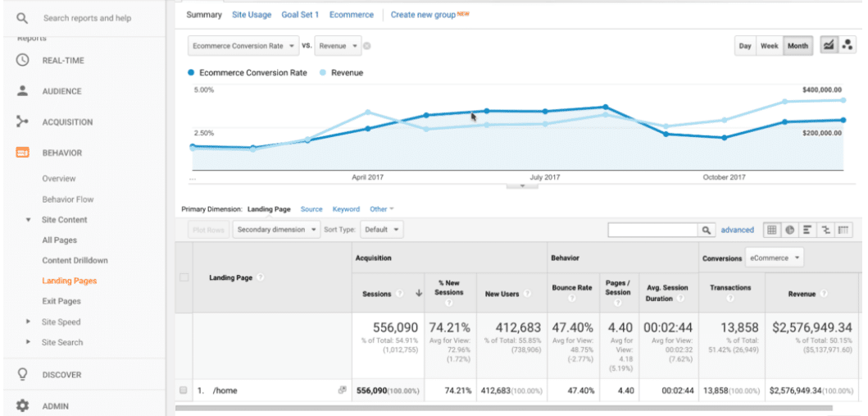Click Create new group link
Image resolution: width=868 pixels, height=416 pixels.
pyautogui.click(x=423, y=15)
